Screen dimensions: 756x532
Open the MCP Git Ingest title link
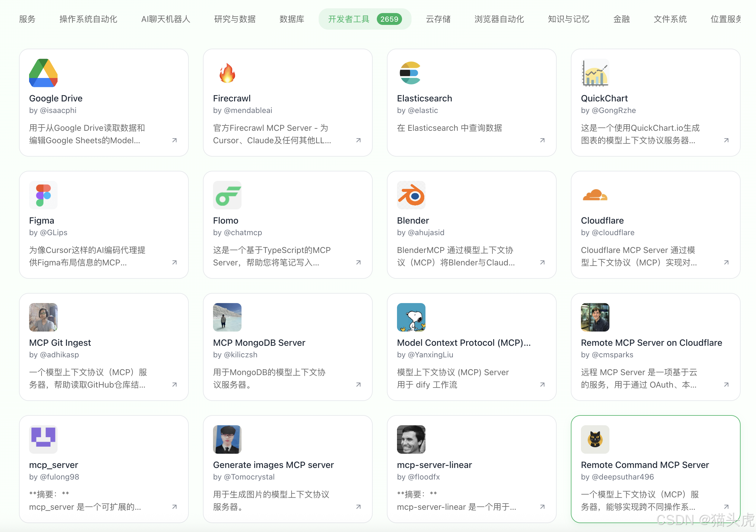[x=60, y=343]
